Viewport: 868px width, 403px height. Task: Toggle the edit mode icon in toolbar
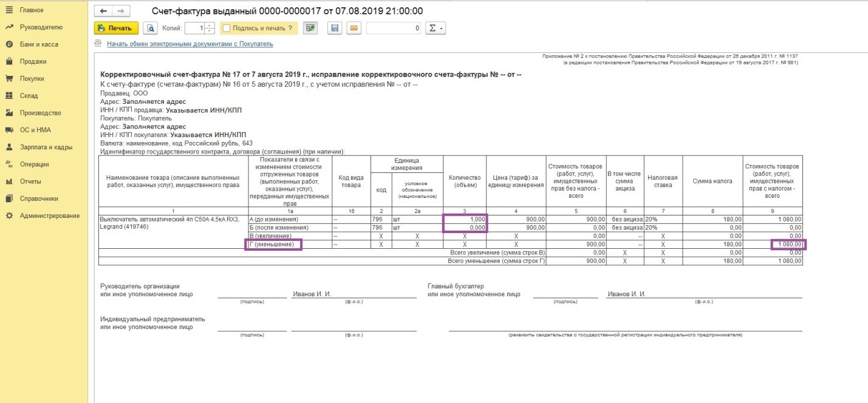(x=310, y=28)
